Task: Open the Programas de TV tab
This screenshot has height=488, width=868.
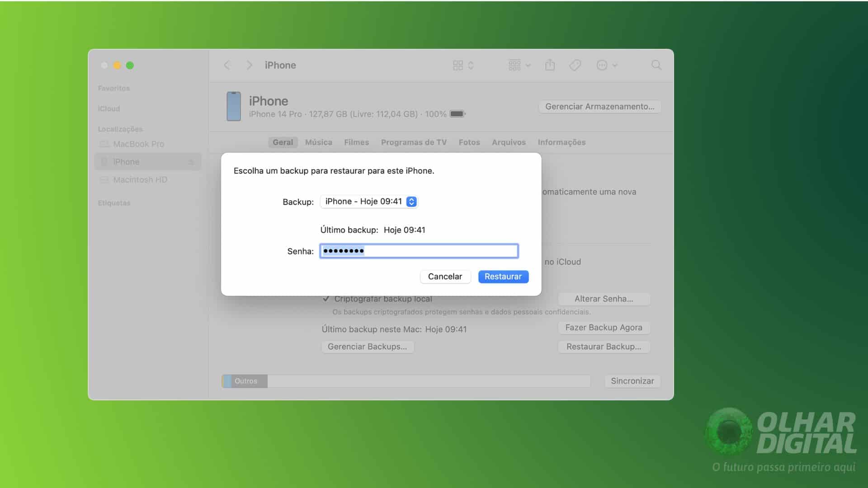Action: pos(414,142)
